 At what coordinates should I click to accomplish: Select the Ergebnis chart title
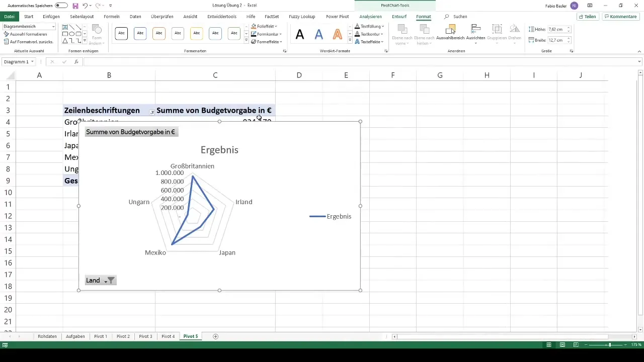[x=219, y=150]
